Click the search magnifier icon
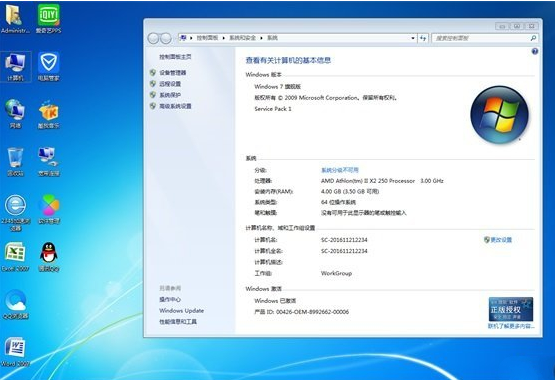555x380 pixels. coord(533,38)
